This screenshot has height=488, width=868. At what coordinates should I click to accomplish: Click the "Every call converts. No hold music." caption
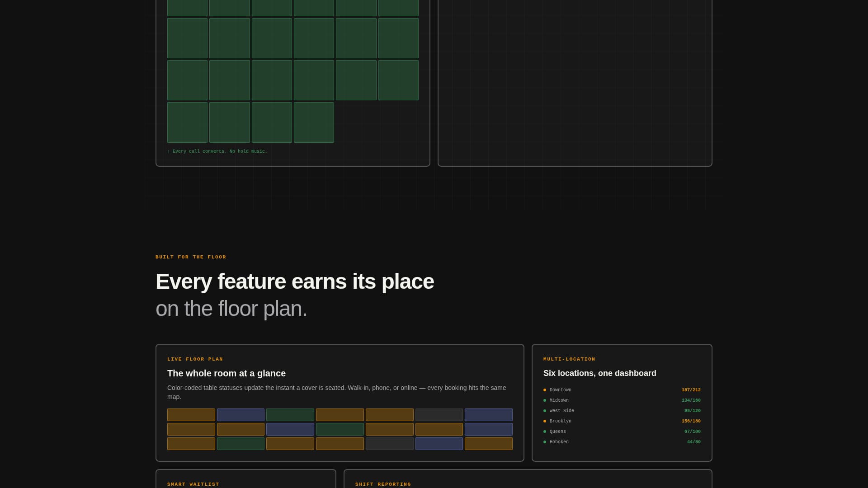click(x=217, y=151)
